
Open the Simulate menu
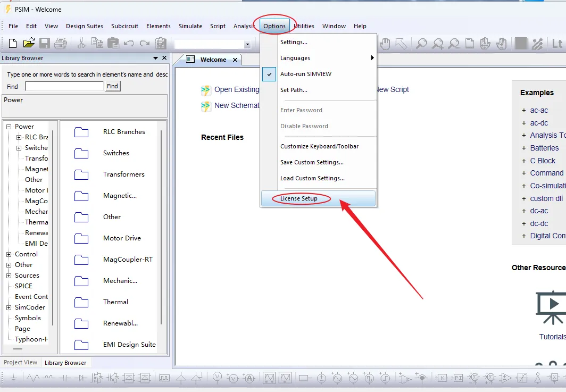190,26
